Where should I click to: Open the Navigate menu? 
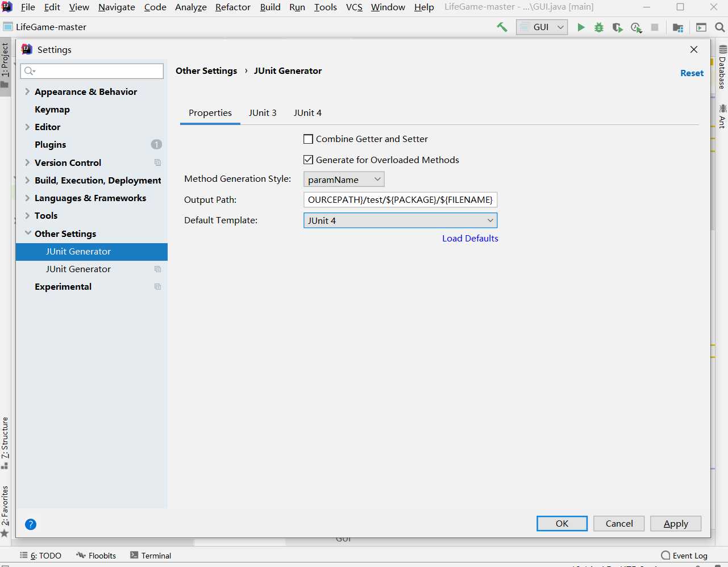(117, 7)
